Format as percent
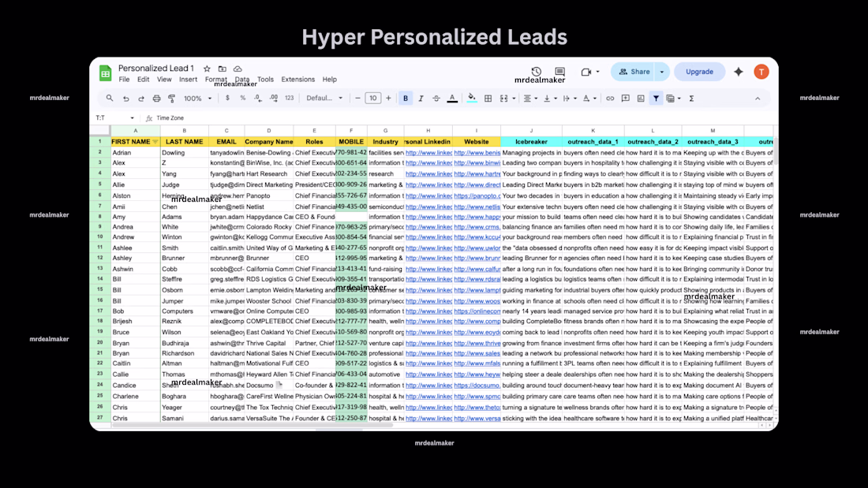Viewport: 868px width, 488px height. [x=242, y=99]
